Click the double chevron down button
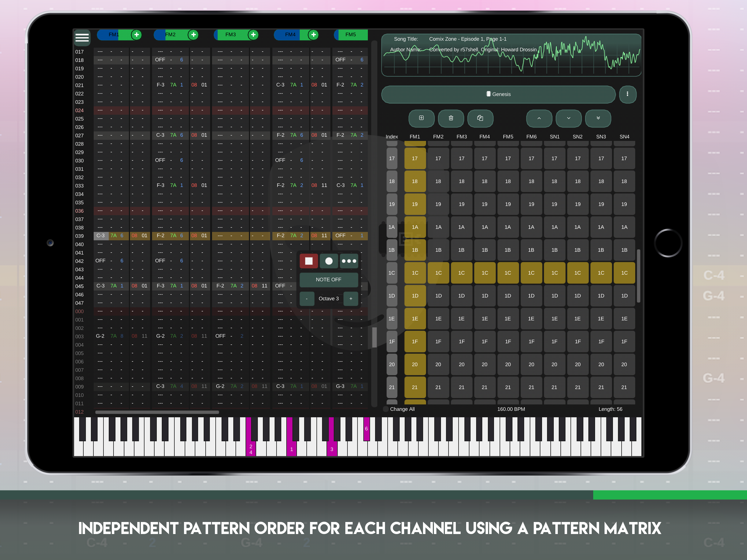 coord(598,118)
